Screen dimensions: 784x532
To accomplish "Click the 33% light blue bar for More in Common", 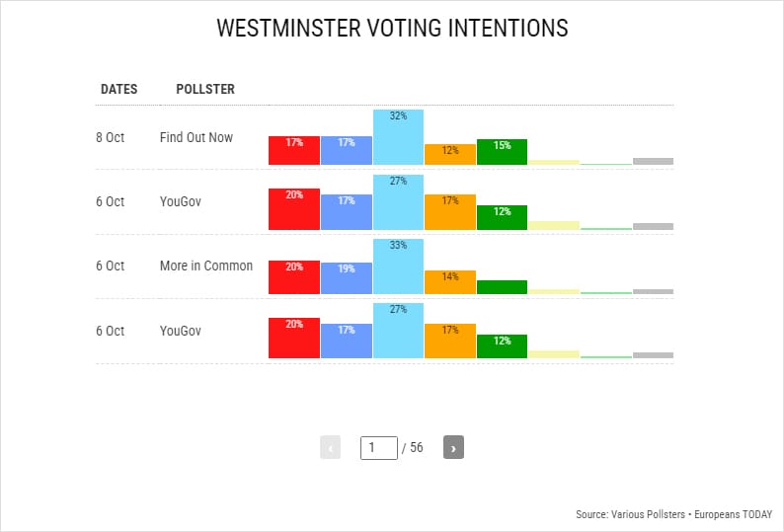I will click(x=398, y=266).
